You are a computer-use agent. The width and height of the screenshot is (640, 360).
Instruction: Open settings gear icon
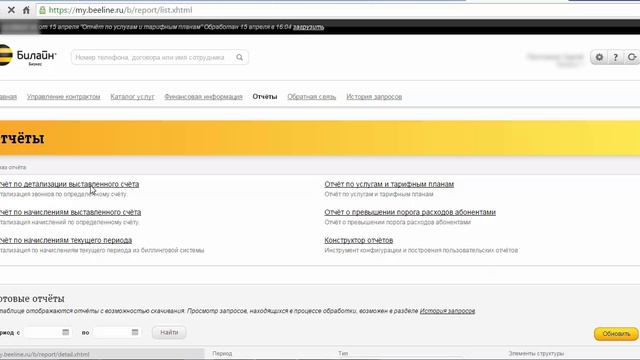point(599,58)
